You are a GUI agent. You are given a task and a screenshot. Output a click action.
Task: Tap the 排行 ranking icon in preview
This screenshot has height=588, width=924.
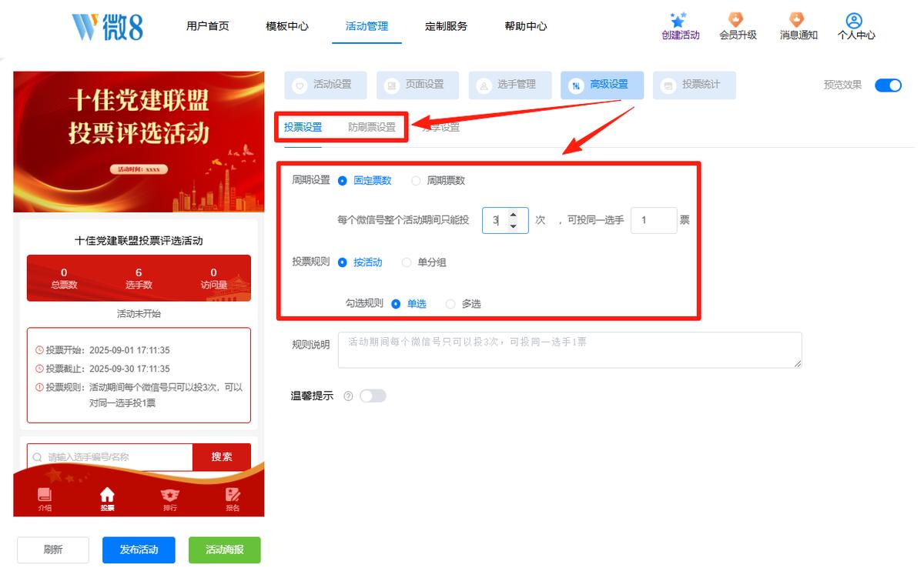click(x=170, y=495)
